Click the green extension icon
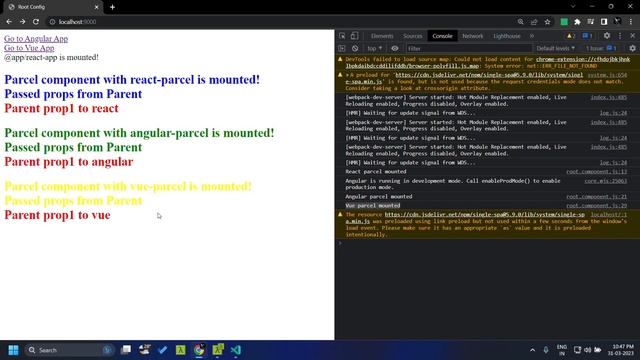Viewport: 640px width, 360px height. pos(564,22)
